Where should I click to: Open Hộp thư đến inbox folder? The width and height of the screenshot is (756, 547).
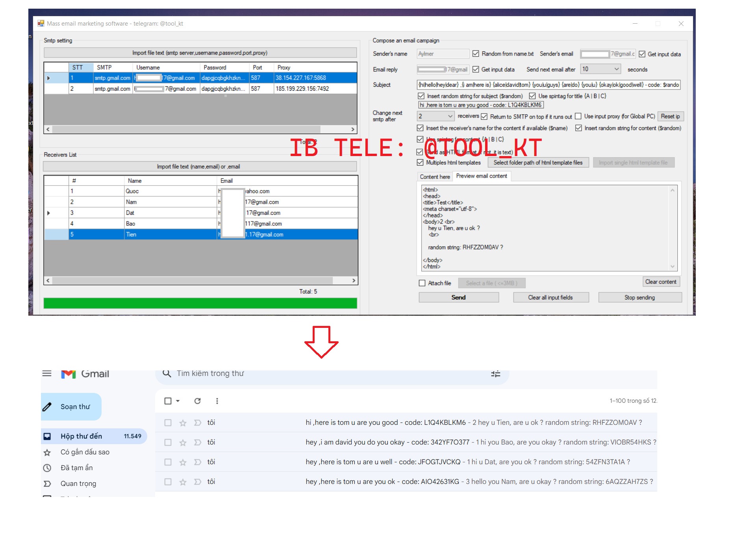pos(94,436)
